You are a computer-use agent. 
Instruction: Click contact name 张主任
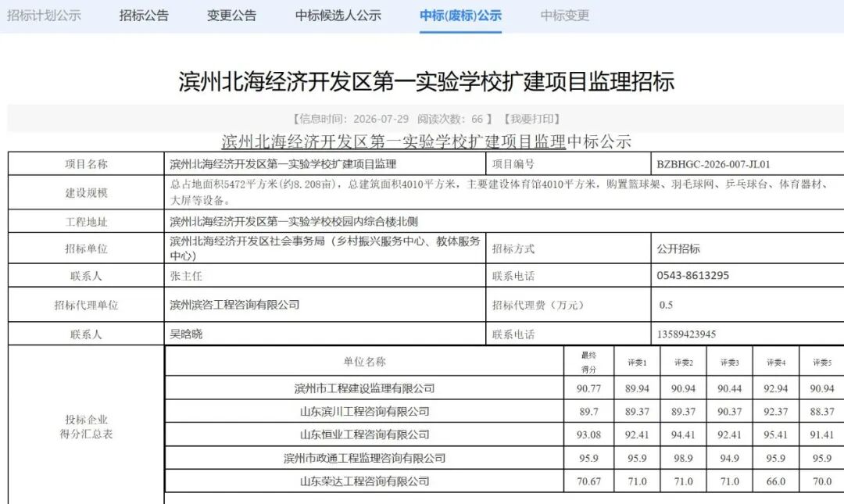186,276
